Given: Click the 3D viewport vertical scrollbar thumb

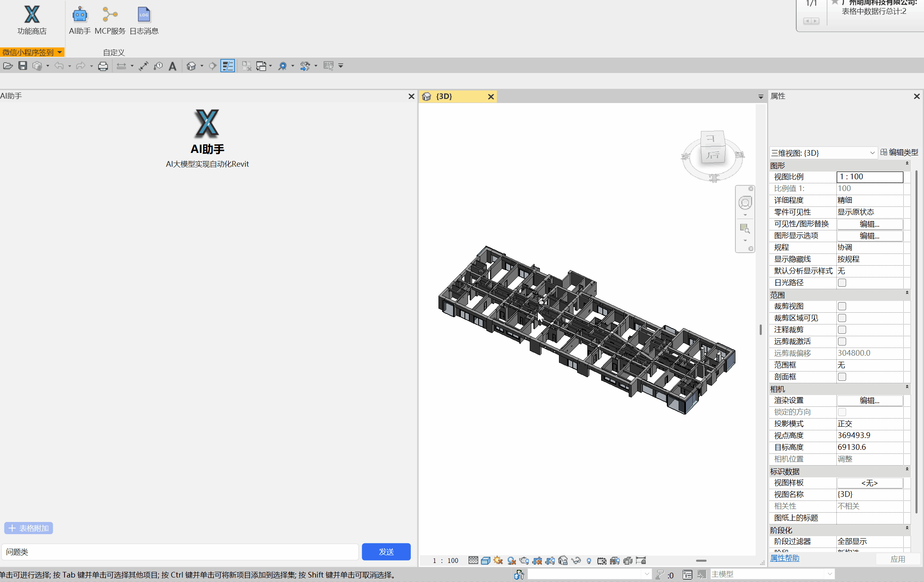Looking at the screenshot, I should pyautogui.click(x=761, y=329).
